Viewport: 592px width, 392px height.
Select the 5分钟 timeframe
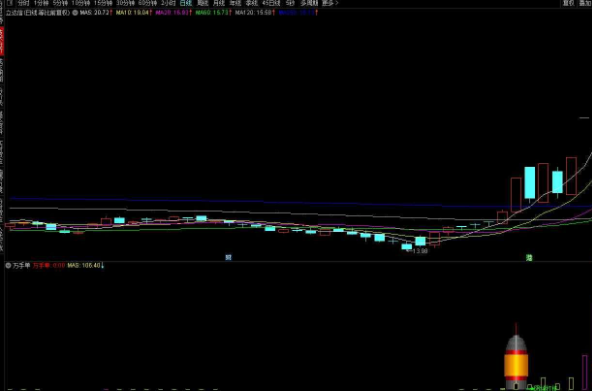pyautogui.click(x=60, y=3)
